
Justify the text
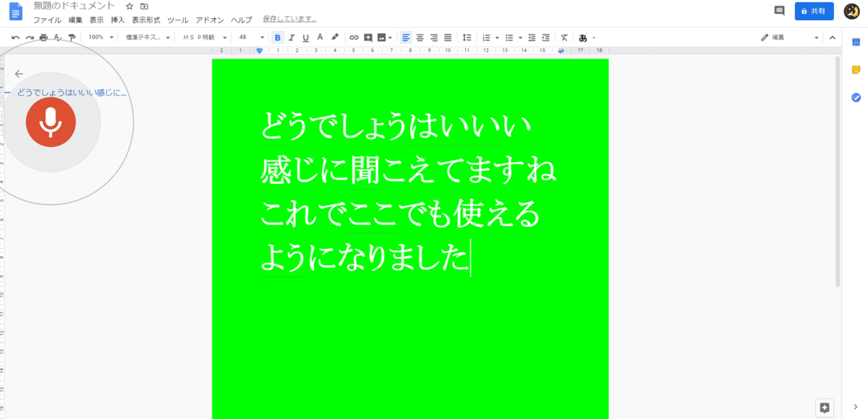click(448, 37)
